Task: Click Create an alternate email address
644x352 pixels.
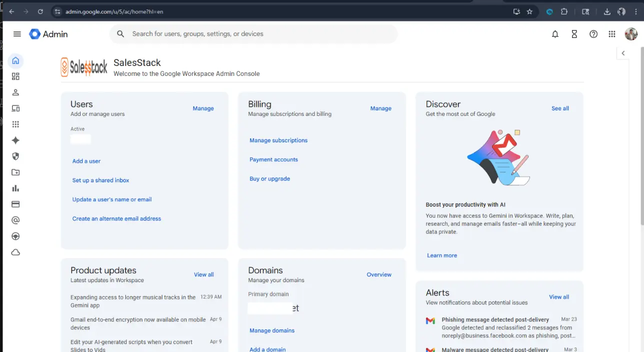Action: coord(116,219)
